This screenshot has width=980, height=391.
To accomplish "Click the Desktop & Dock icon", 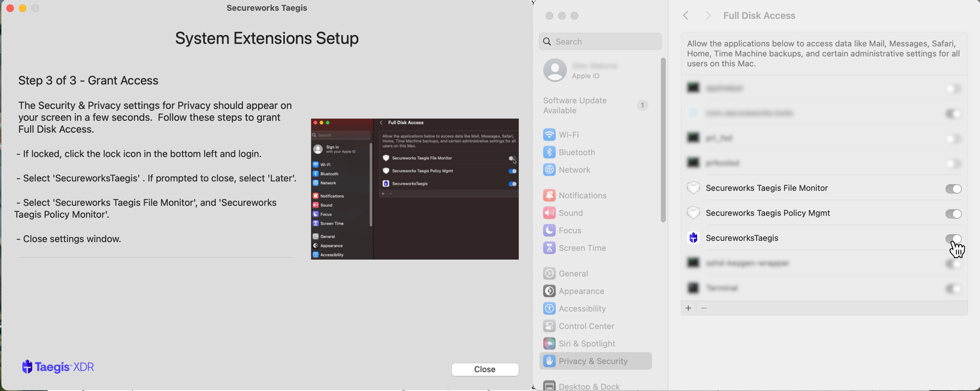I will 549,386.
